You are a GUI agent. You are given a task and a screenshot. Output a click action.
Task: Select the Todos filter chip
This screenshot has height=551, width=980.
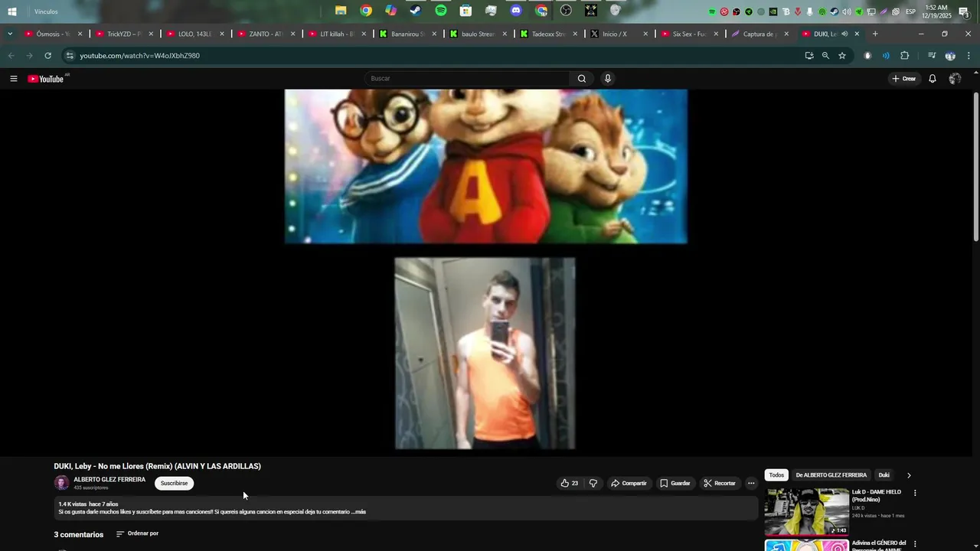pyautogui.click(x=776, y=475)
